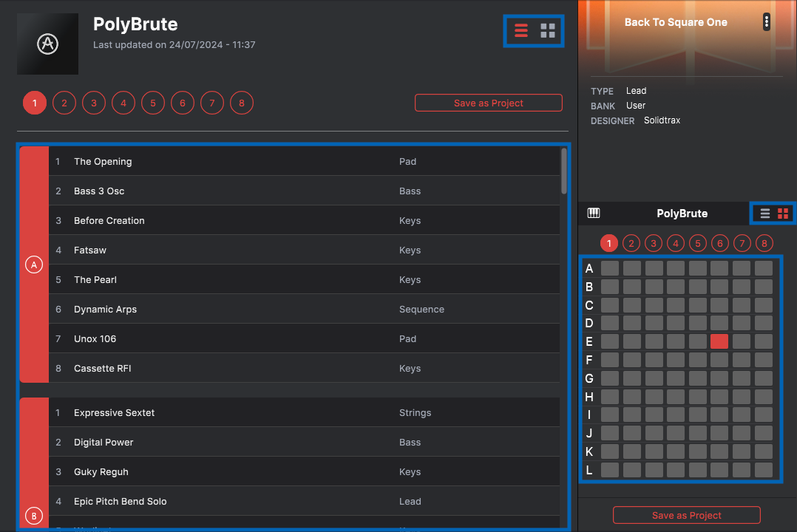The image size is (797, 532).
Task: Click the 'Back To Square One' preset title
Action: 676,22
